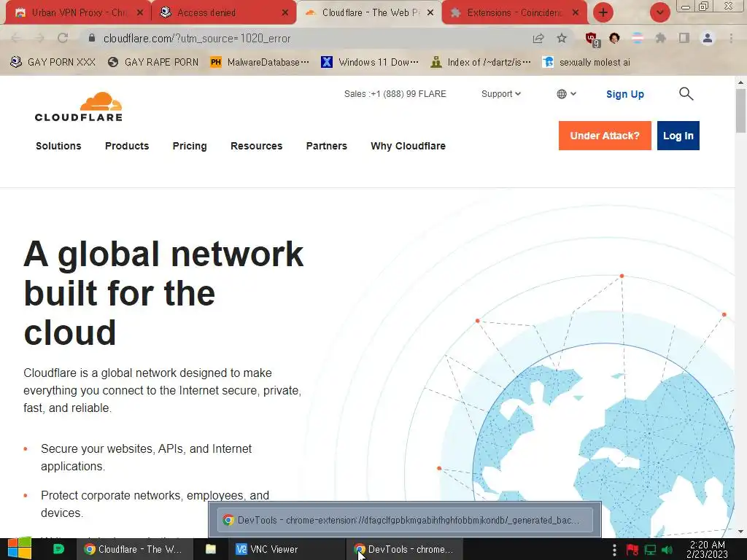
Task: Open the Cloudflare Chrome taskbar item
Action: pos(134,549)
